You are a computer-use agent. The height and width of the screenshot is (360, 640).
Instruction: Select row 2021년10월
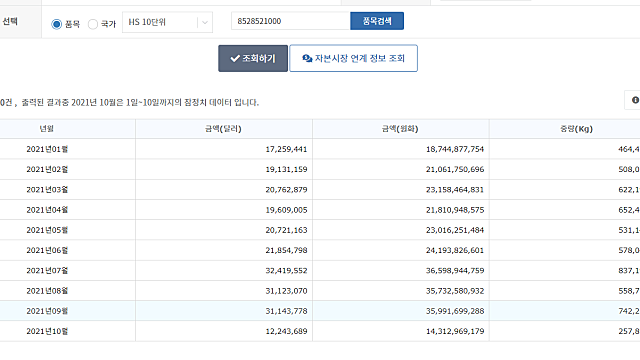pyautogui.click(x=320, y=331)
